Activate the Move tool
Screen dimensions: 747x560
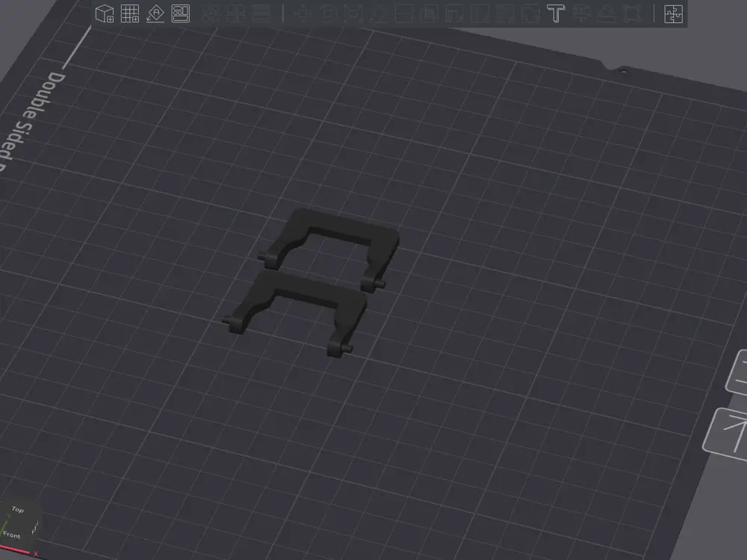point(303,13)
